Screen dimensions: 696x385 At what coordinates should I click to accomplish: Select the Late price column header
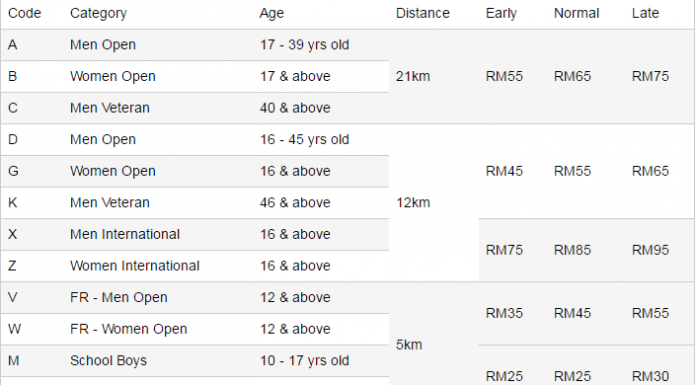(x=645, y=13)
